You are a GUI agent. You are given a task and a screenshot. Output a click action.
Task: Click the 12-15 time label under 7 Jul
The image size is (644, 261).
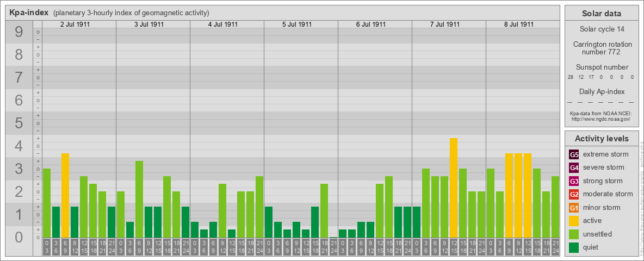coord(454,247)
